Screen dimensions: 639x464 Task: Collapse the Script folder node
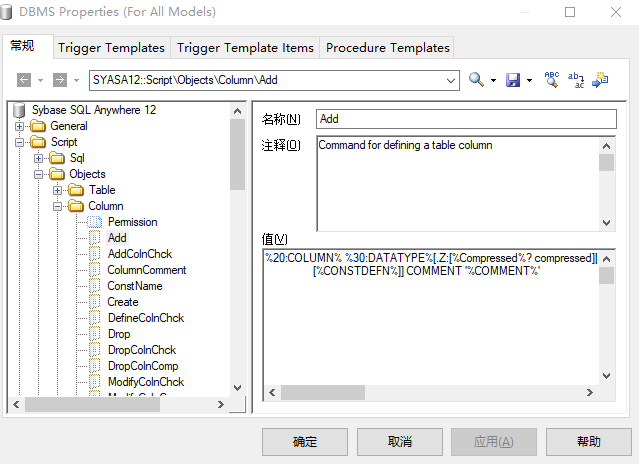[19, 142]
